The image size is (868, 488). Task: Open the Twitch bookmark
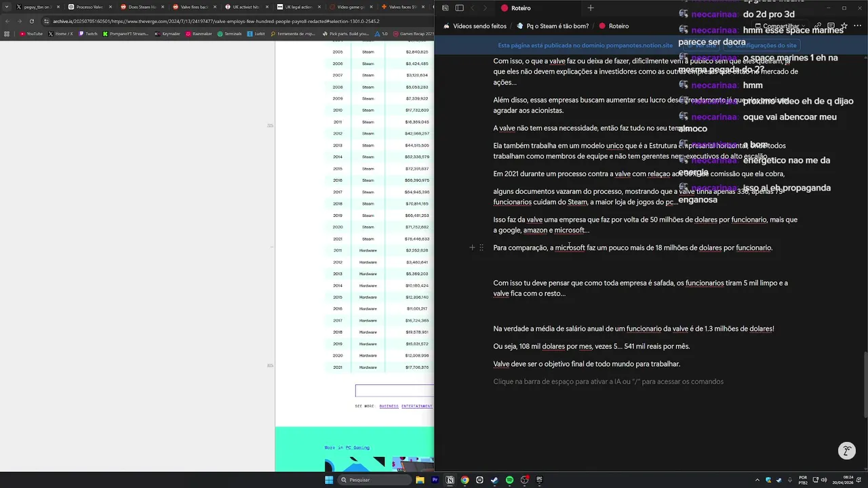(x=87, y=33)
